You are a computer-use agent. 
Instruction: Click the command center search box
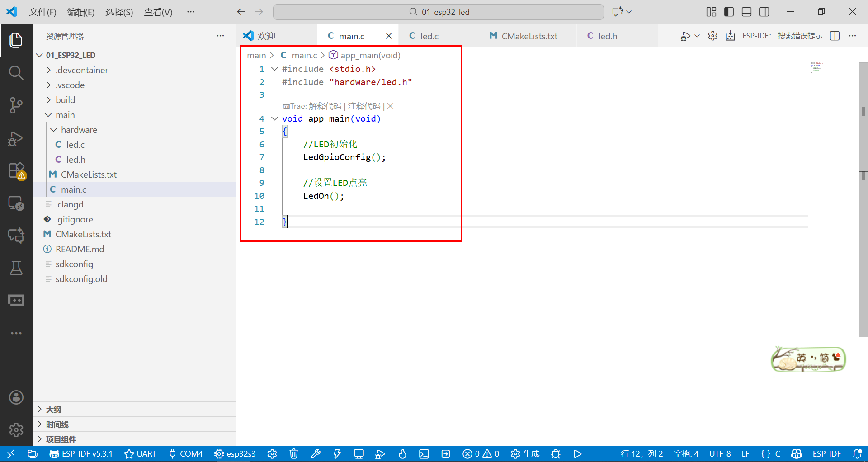(439, 12)
